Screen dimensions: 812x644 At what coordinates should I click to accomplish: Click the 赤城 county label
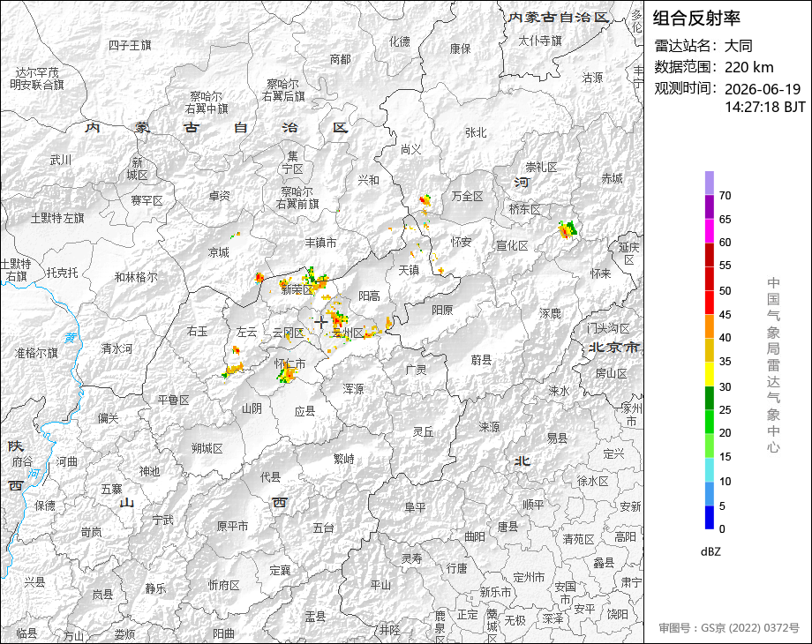[x=613, y=178]
